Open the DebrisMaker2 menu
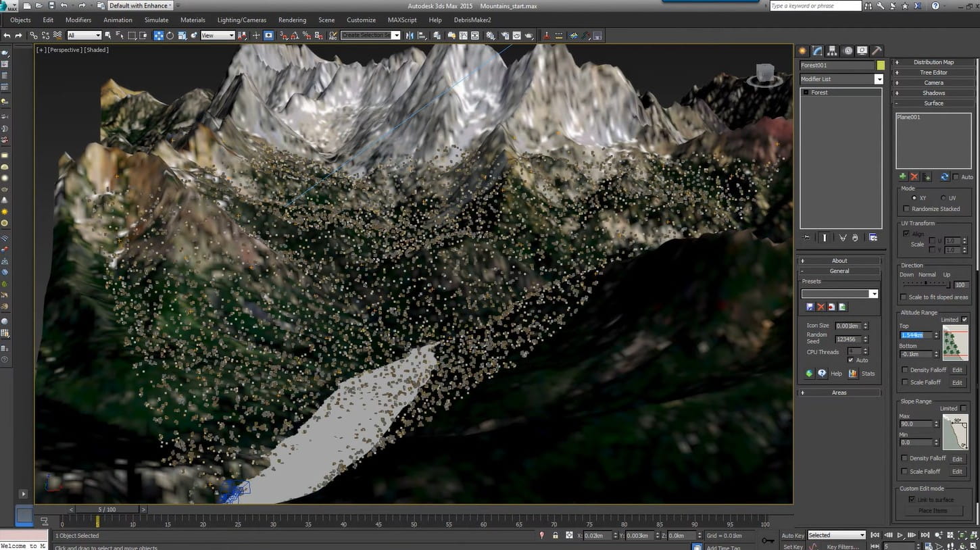This screenshot has width=980, height=550. (x=472, y=20)
